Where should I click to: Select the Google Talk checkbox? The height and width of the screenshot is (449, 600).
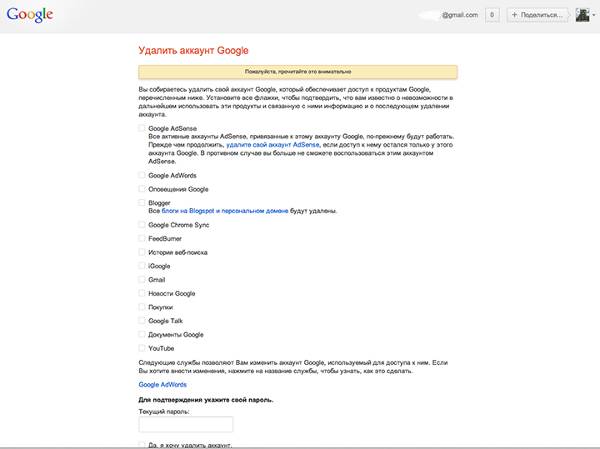pos(142,321)
